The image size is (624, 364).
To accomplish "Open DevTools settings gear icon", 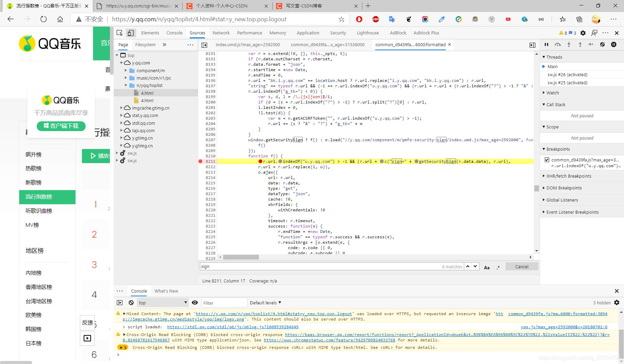I will (583, 33).
